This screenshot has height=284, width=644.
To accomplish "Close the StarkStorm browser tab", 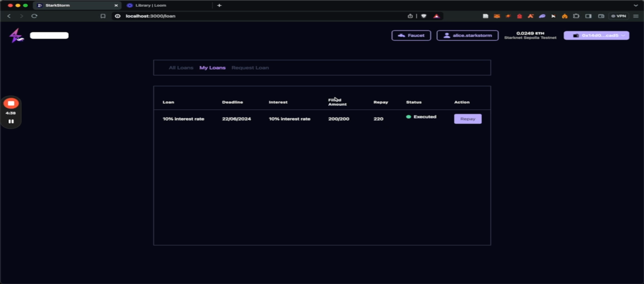I will click(116, 5).
